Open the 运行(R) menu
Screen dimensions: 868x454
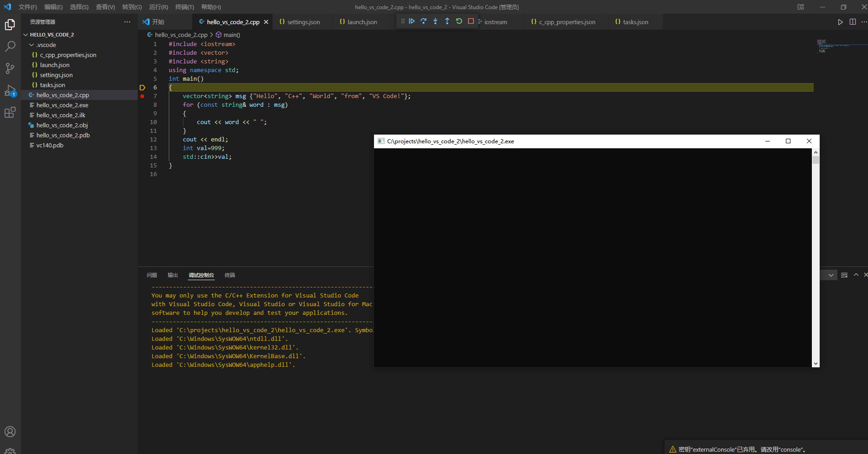tap(159, 7)
